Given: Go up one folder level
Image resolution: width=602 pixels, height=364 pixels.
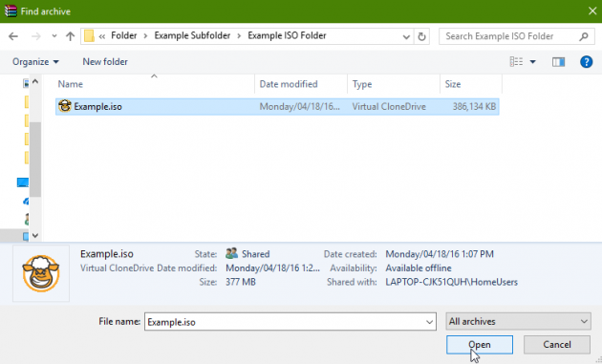Looking at the screenshot, I should tap(70, 36).
